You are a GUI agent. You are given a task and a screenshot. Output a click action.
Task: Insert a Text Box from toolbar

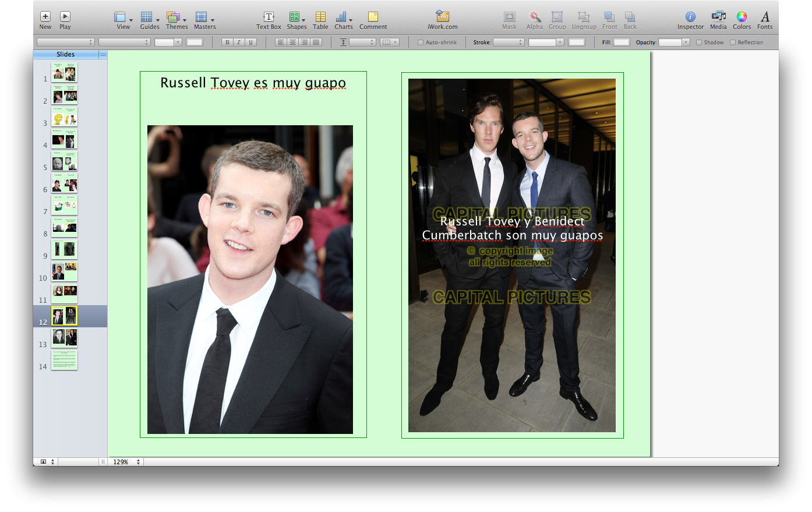[269, 17]
